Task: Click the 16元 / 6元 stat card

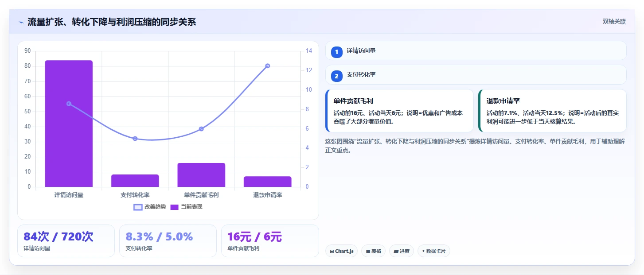Action: coord(270,241)
